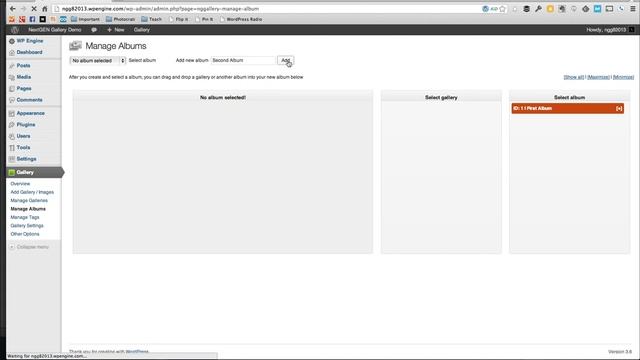Open the Google Plus bookmark icon
640x360 pixels.
(x=22, y=19)
